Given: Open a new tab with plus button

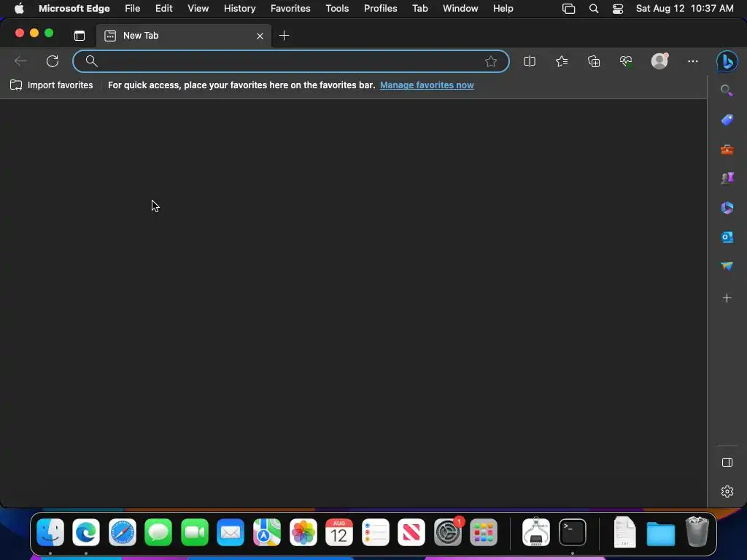Looking at the screenshot, I should [x=284, y=36].
